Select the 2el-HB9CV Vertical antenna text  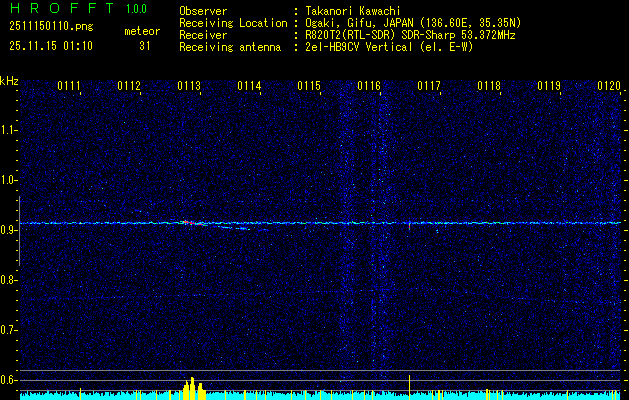(389, 47)
